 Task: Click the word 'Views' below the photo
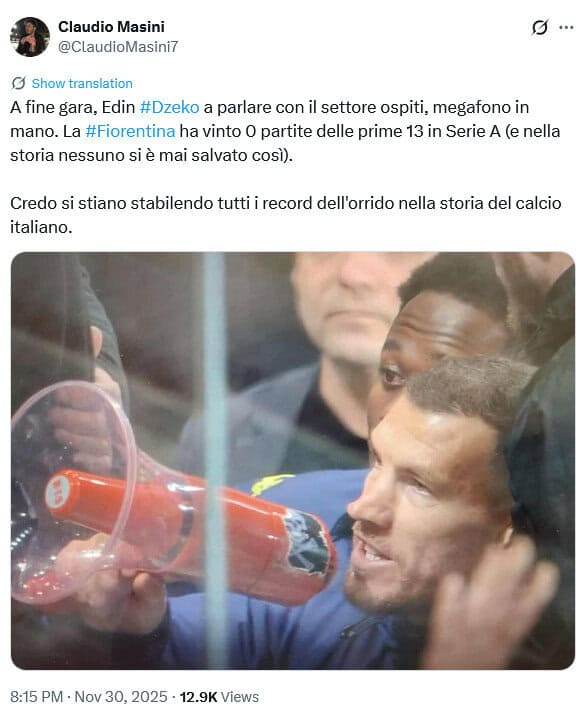(x=240, y=696)
